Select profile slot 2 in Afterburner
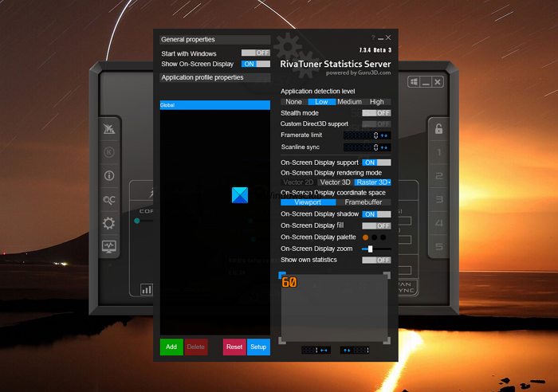Image resolution: width=558 pixels, height=392 pixels. [x=438, y=176]
